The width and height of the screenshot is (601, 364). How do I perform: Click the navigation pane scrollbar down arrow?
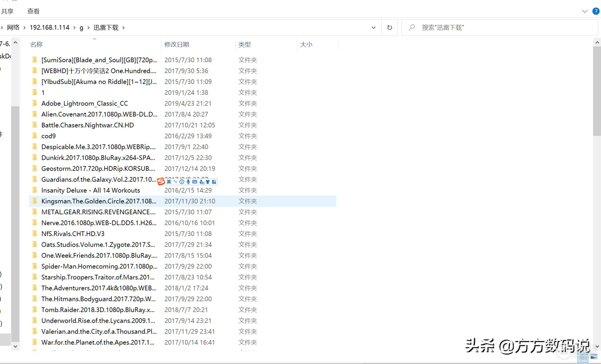click(x=15, y=346)
